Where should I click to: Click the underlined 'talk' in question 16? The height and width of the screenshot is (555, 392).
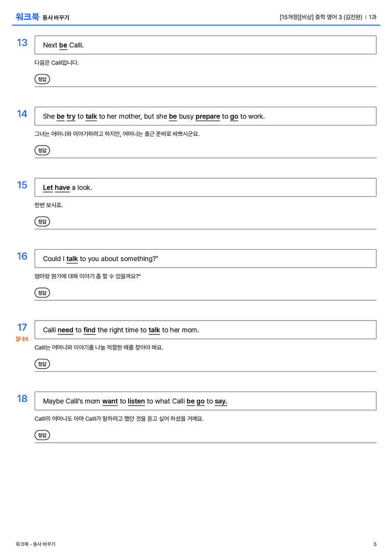tap(72, 259)
